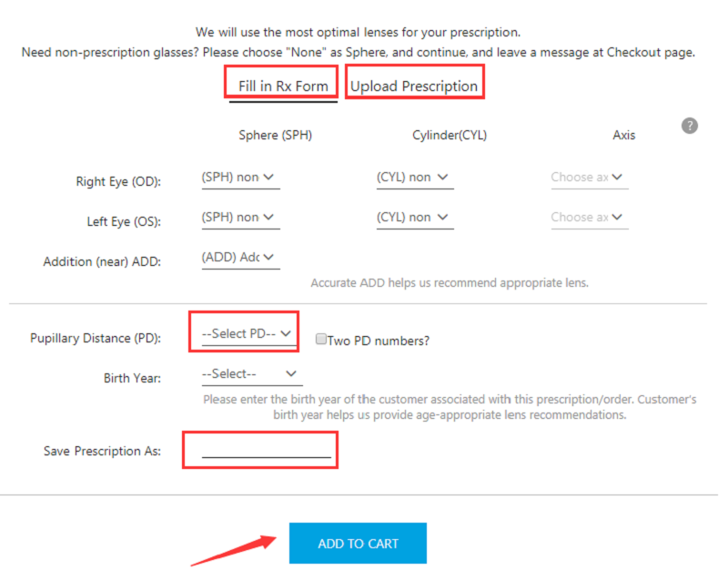Click the Birth Year chevron arrow
This screenshot has height=581, width=728.
[x=291, y=373]
